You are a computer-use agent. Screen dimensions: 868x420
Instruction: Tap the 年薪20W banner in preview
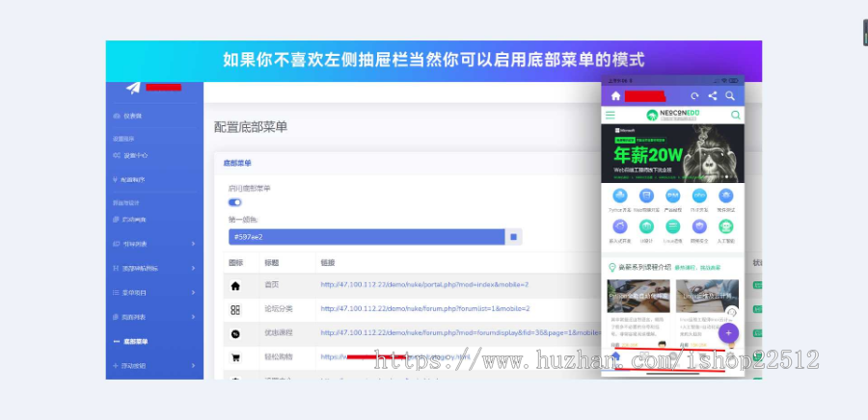(x=672, y=153)
